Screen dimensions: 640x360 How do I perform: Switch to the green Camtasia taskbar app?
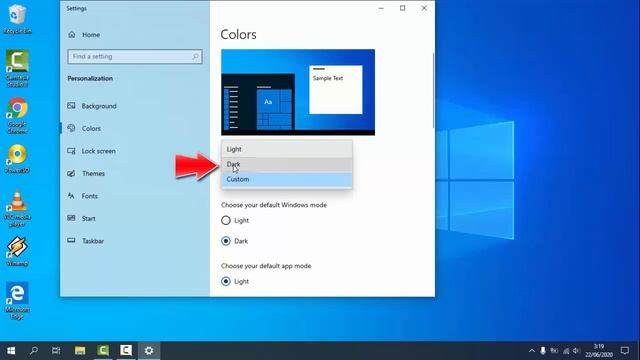click(x=103, y=351)
